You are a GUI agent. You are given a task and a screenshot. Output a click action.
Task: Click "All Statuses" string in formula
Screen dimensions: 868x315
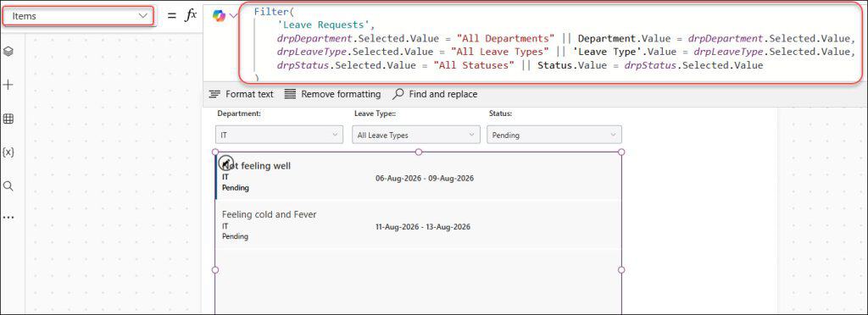[474, 65]
